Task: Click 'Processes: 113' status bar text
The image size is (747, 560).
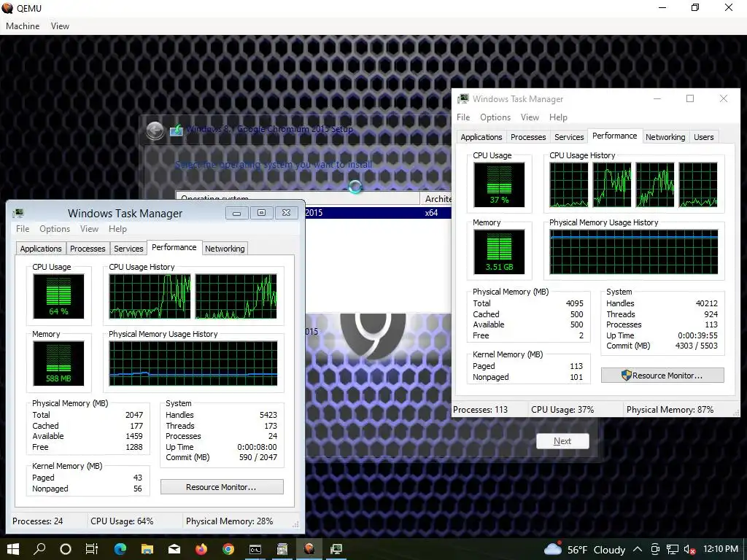Action: [x=480, y=410]
